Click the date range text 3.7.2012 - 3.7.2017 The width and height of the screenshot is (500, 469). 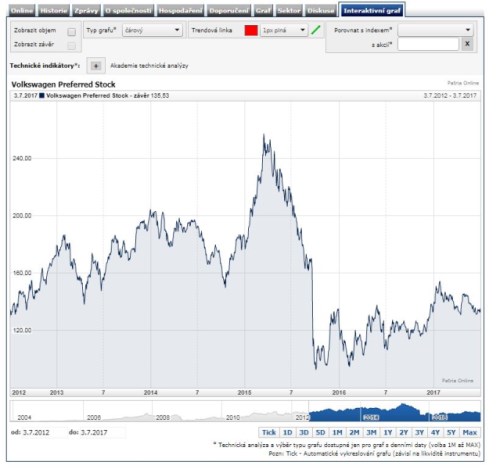coord(450,96)
